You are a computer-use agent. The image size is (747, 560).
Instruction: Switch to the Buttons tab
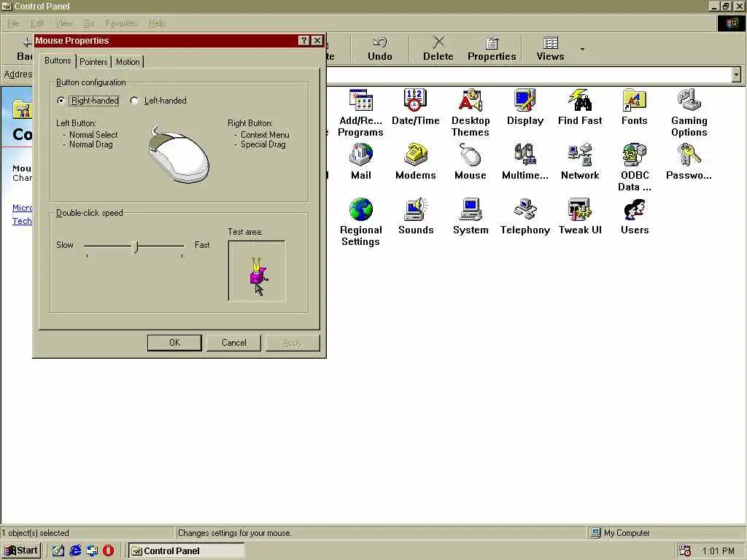pos(58,61)
